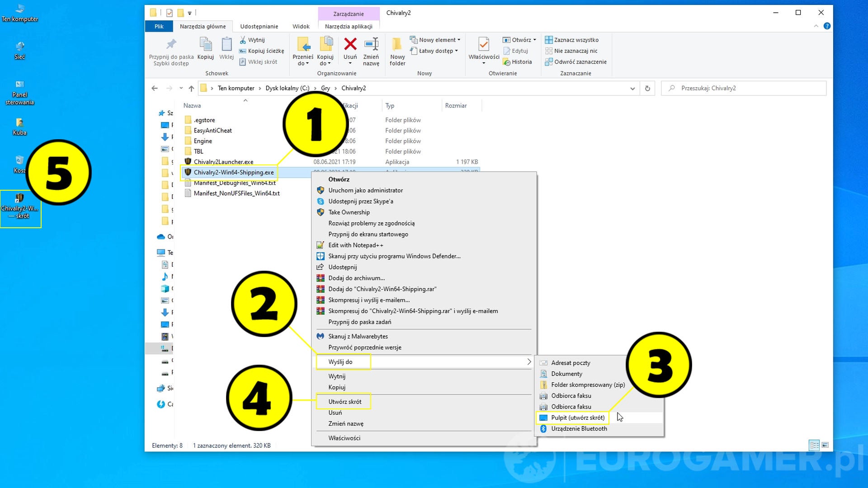Open the quick access toolbar customize dropdown

189,13
